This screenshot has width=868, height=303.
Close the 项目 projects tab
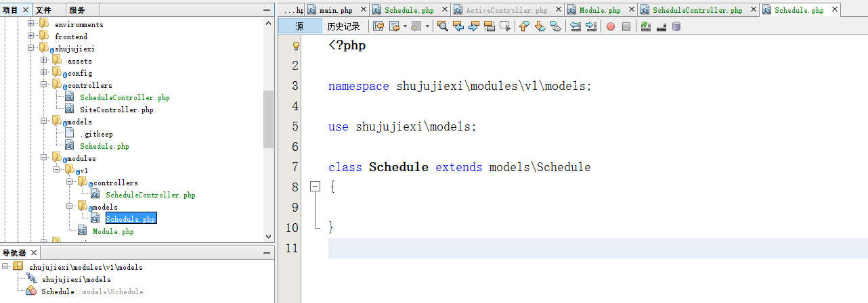26,10
